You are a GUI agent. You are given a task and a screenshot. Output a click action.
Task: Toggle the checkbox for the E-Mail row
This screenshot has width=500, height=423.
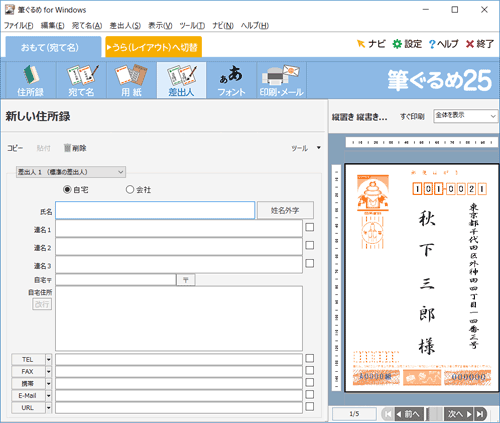310,394
